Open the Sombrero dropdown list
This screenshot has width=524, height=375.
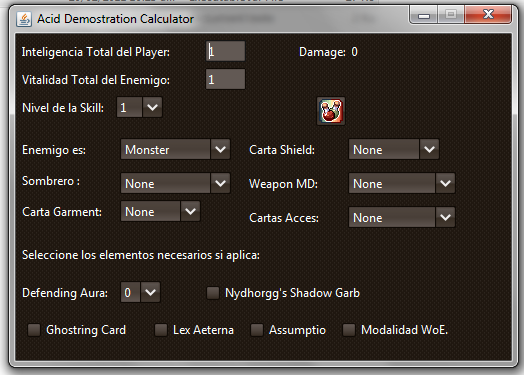(175, 183)
